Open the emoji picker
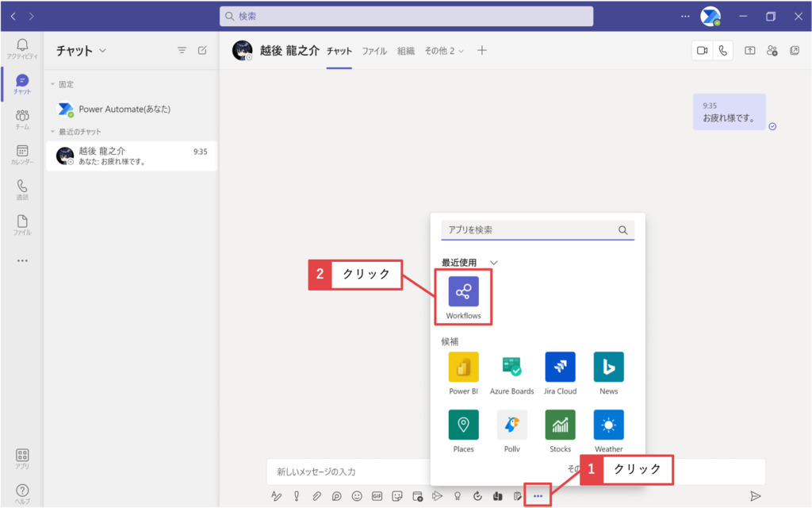 357,496
